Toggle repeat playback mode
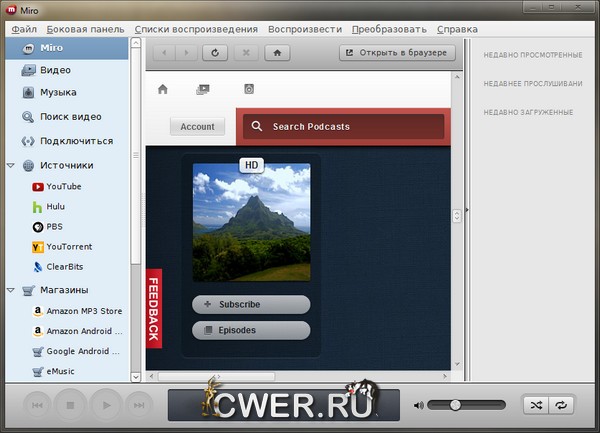The width and height of the screenshot is (600, 433). [x=561, y=405]
